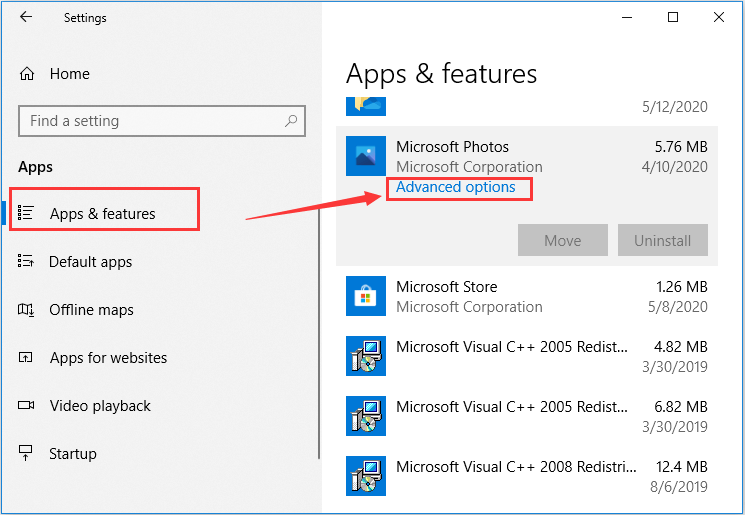Click icon of 4.82 MB Visual C++ 2005
Viewport: 745px width, 515px height.
tap(366, 356)
